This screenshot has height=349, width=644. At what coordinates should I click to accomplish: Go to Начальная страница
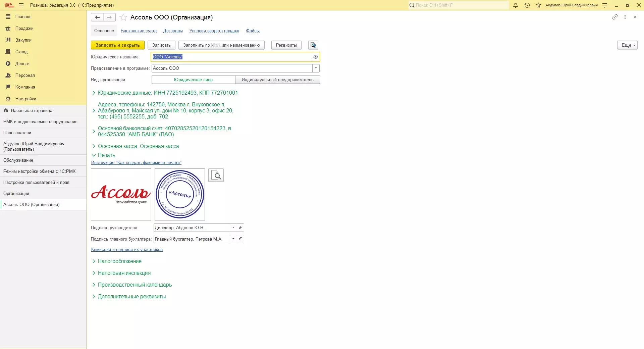click(x=43, y=110)
